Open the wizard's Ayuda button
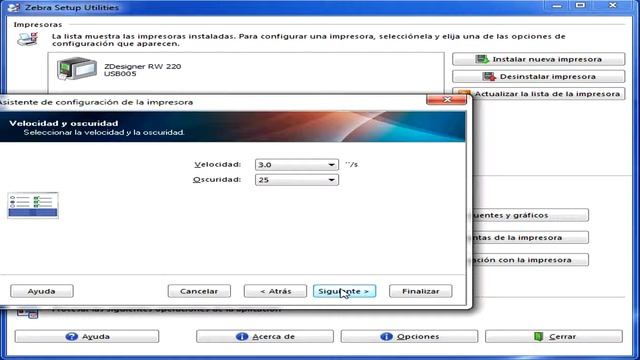Screen dimensions: 640x360 pos(42,291)
